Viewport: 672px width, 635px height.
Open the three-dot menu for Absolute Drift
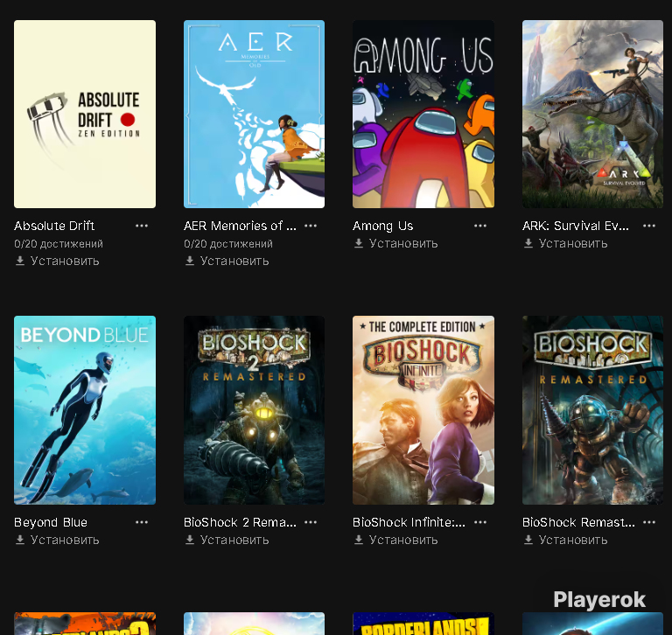point(142,226)
